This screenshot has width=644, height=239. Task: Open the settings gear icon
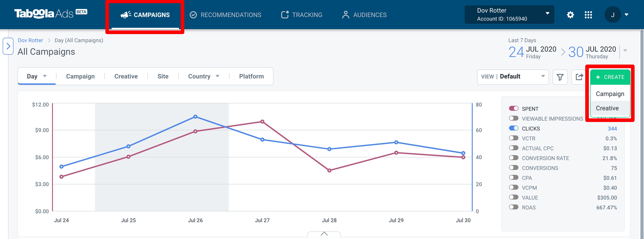tap(570, 15)
